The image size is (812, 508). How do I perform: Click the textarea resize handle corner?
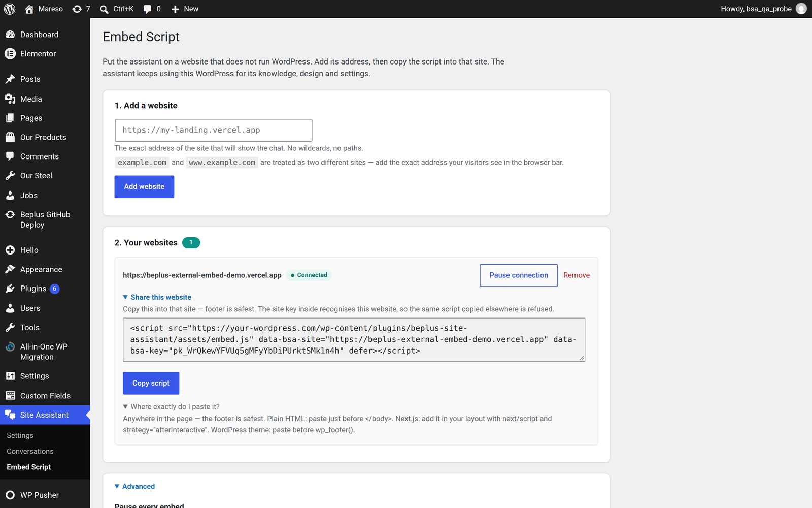[582, 358]
